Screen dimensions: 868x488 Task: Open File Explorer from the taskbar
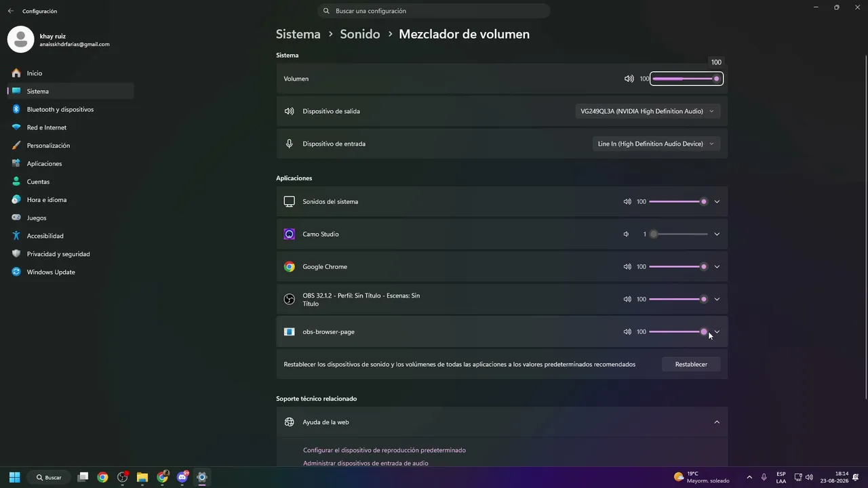142,477
